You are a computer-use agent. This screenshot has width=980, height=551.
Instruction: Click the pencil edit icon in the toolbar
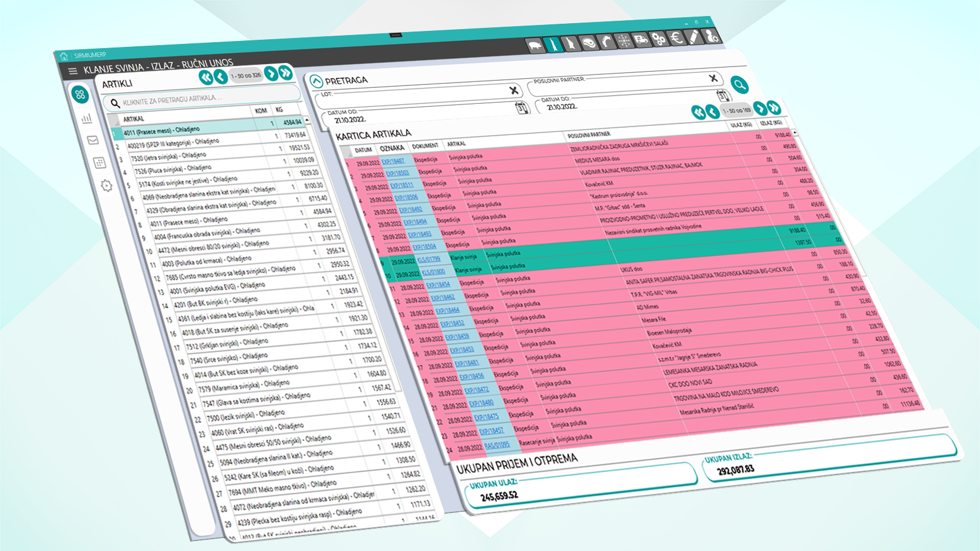click(694, 37)
